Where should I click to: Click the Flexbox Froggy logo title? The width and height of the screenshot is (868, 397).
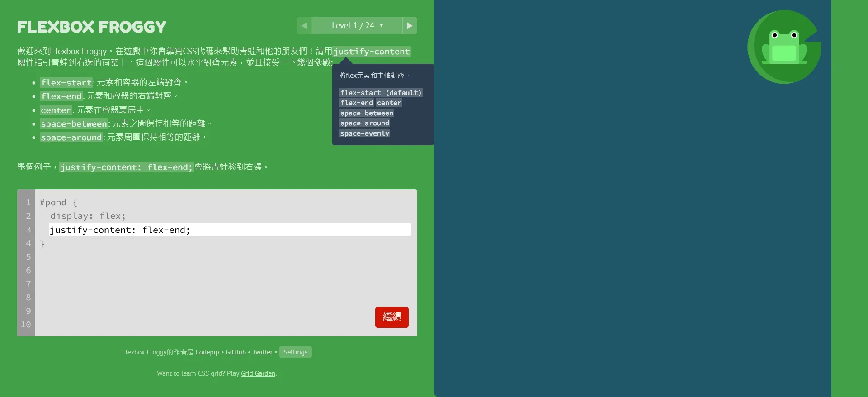tap(92, 27)
